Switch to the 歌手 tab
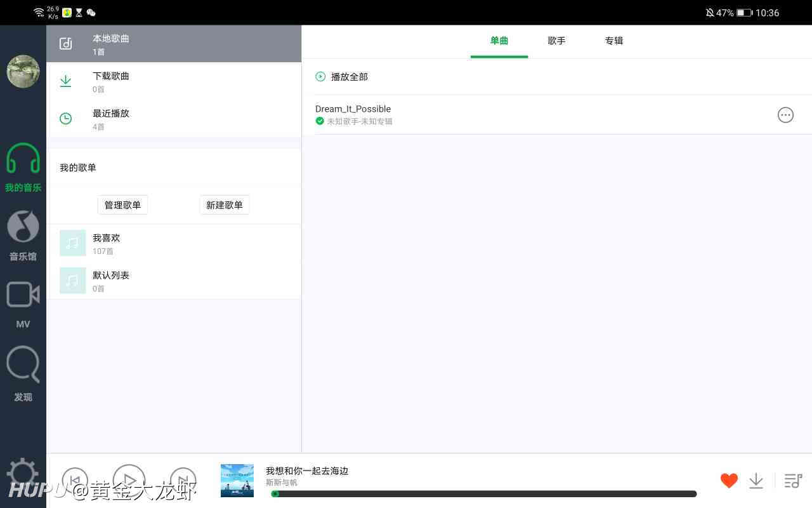The image size is (812, 508). pos(556,41)
